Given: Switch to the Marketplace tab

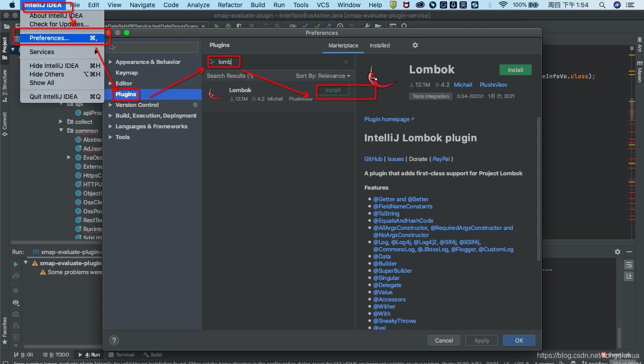Looking at the screenshot, I should [x=343, y=46].
